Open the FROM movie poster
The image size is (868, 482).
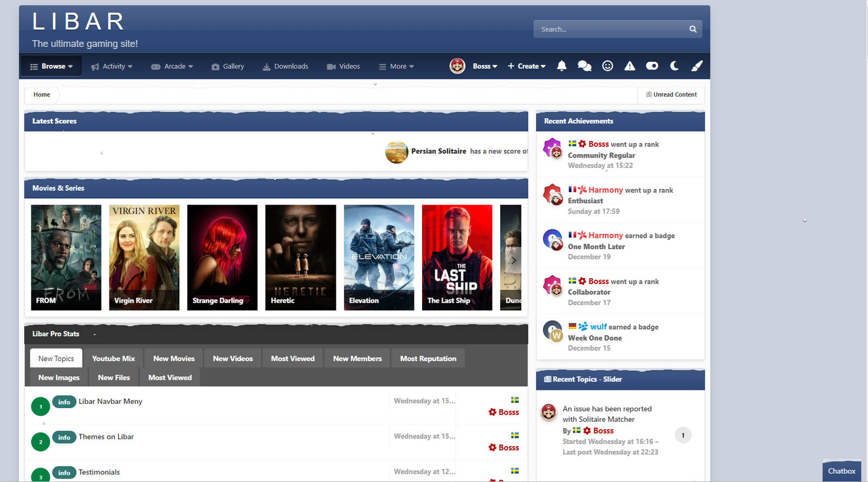tap(66, 257)
